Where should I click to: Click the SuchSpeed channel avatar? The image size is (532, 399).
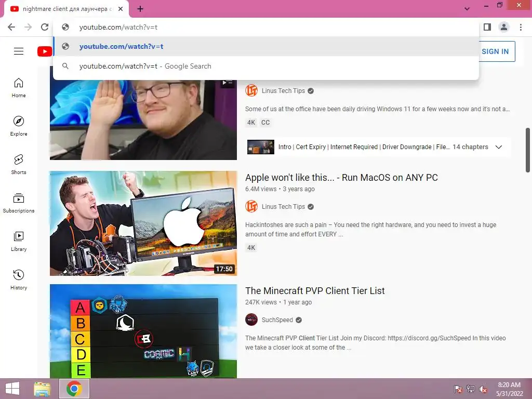tap(251, 320)
